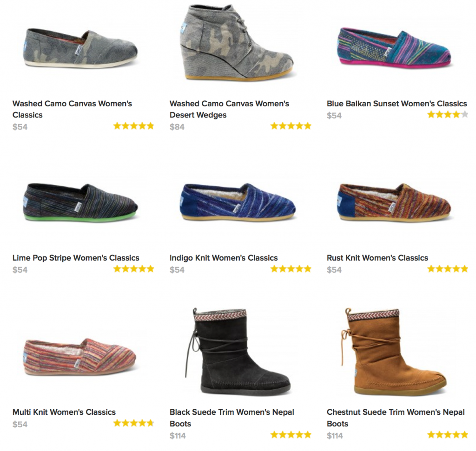Select the Lime Pop Stripe Women's Classics title
476x451 pixels.
(76, 257)
